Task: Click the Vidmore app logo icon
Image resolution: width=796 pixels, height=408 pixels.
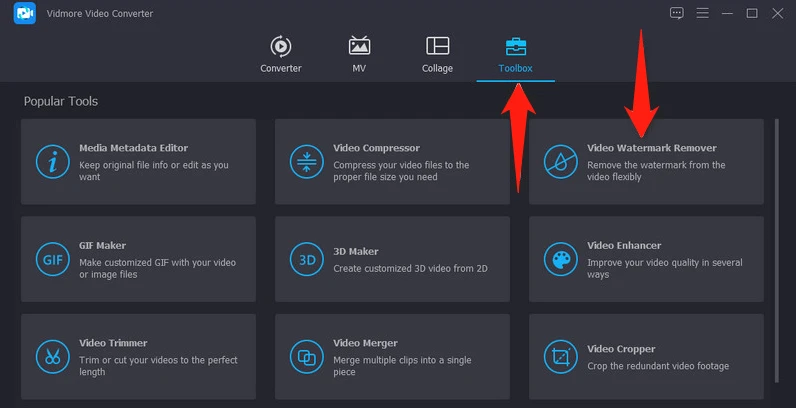Action: pos(25,13)
